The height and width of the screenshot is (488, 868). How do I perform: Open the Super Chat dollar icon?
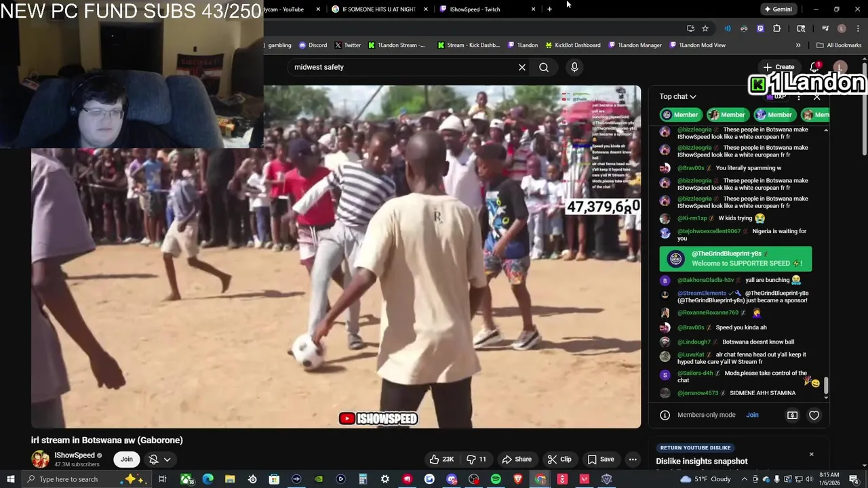(792, 415)
